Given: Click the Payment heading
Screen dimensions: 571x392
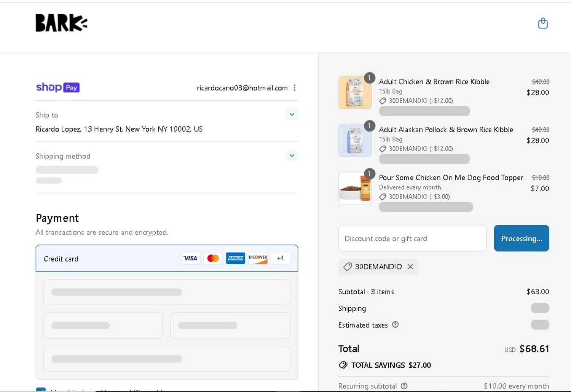Looking at the screenshot, I should (57, 218).
